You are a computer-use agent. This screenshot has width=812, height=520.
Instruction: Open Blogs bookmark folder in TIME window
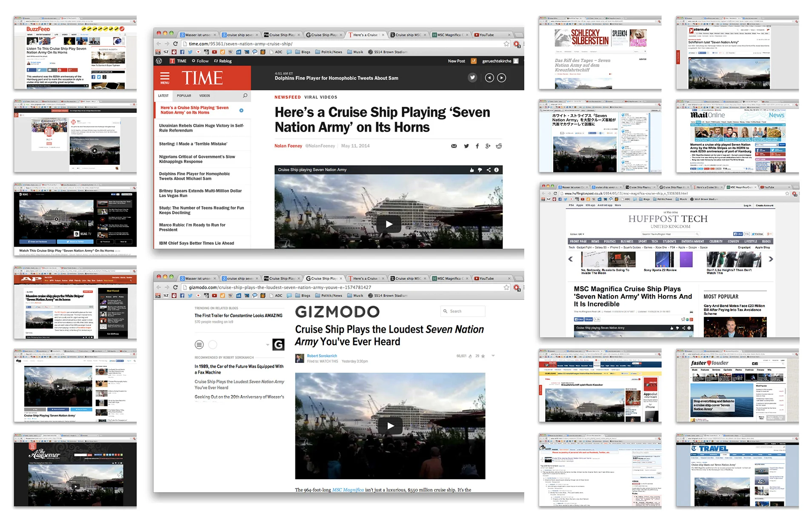pyautogui.click(x=302, y=52)
